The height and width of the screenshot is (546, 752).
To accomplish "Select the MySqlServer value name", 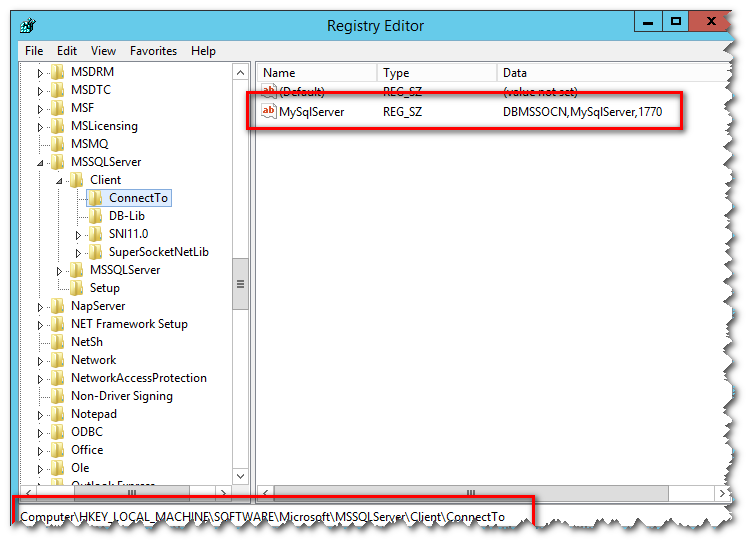I will point(312,112).
